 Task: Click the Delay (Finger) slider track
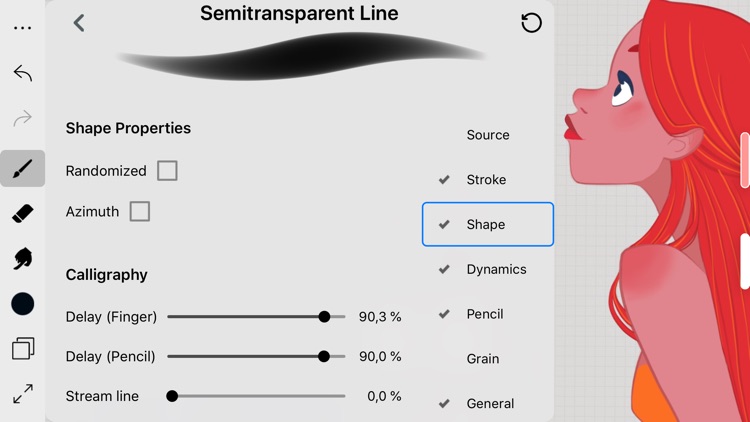point(256,317)
